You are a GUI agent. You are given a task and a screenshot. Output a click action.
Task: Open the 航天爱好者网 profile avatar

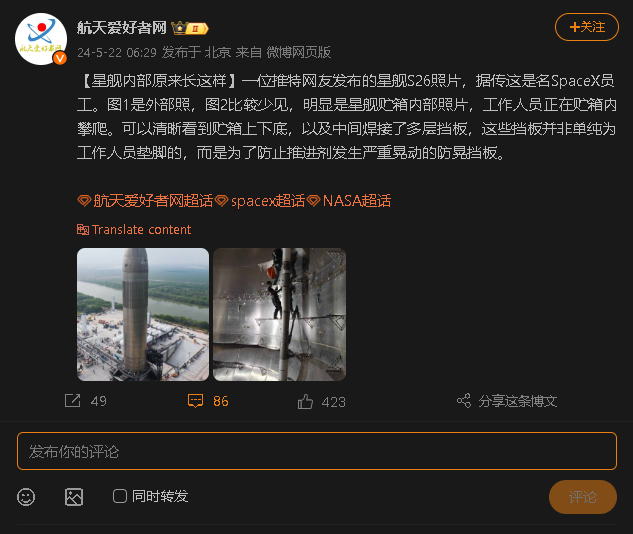pos(41,39)
